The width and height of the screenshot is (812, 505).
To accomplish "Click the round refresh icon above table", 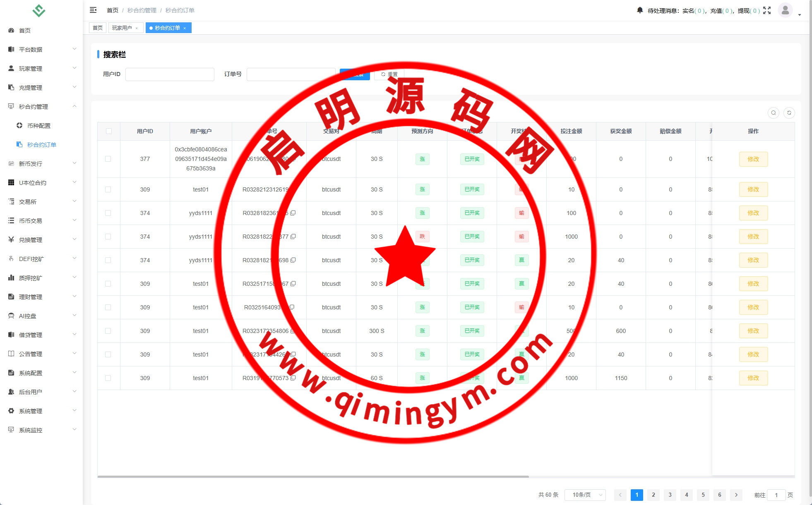I will point(789,113).
